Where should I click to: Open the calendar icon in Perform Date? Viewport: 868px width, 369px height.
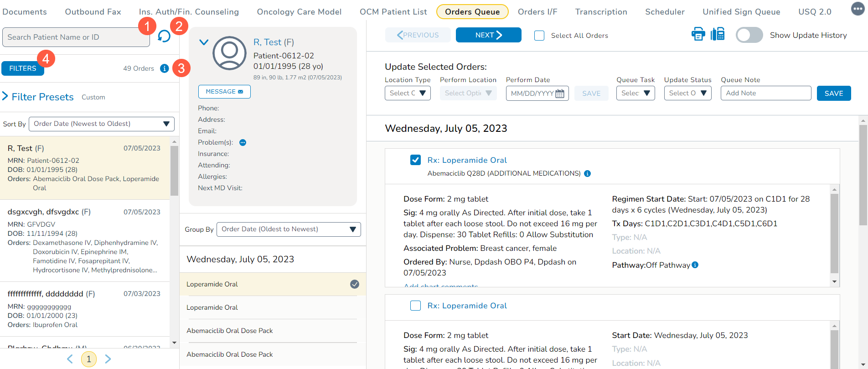point(560,94)
